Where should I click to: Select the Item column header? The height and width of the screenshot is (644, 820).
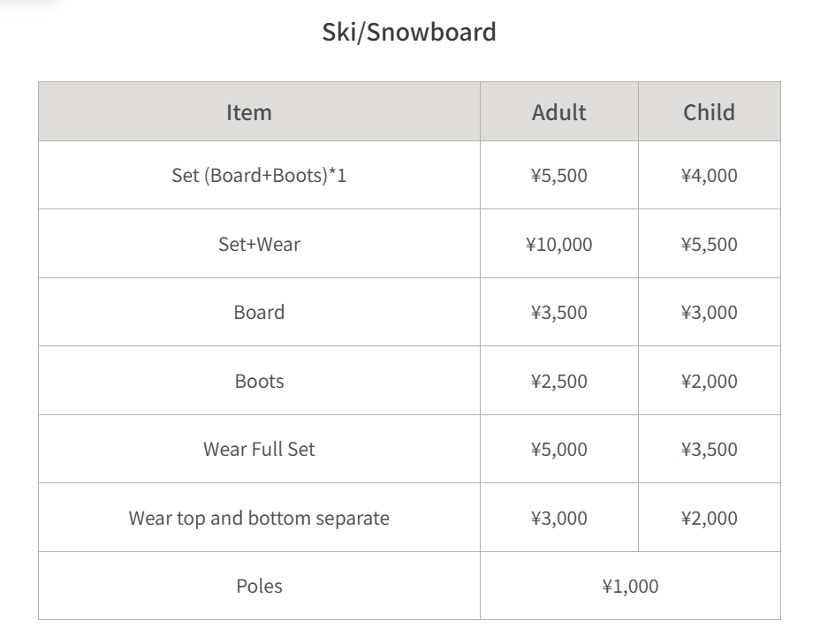pyautogui.click(x=249, y=112)
